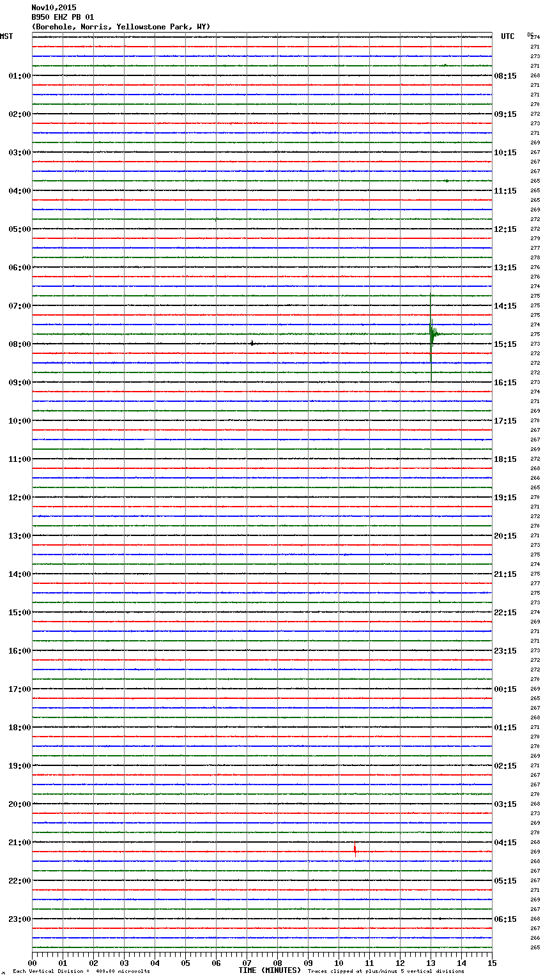Click the 09:15 UTC time label
Viewport: 543px width, 980px height.
[x=505, y=114]
